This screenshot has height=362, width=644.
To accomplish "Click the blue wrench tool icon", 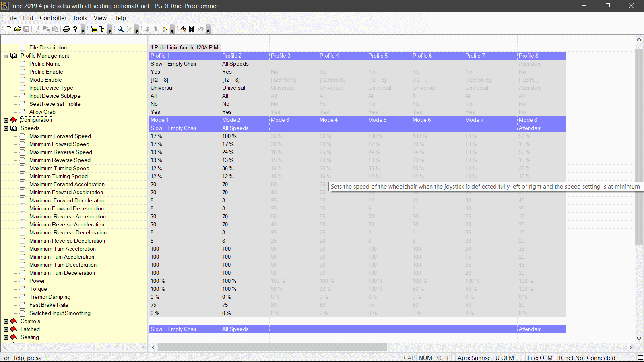I will 120,29.
